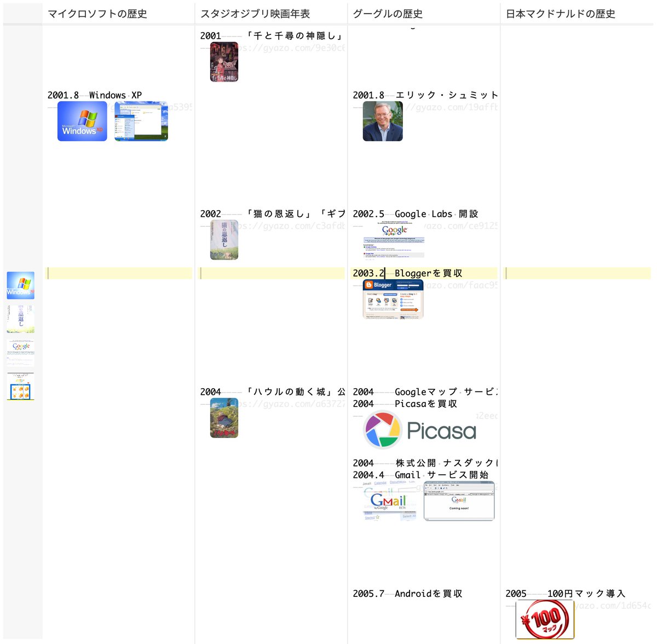The image size is (657, 644).
Task: Click the ¥100 マック badge image
Action: click(545, 619)
